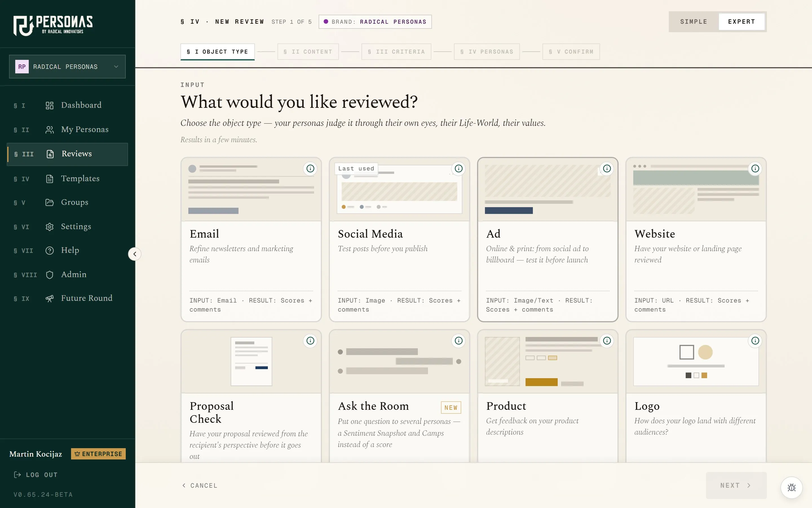The width and height of the screenshot is (812, 508).
Task: Click the Help question mark icon
Action: point(49,251)
